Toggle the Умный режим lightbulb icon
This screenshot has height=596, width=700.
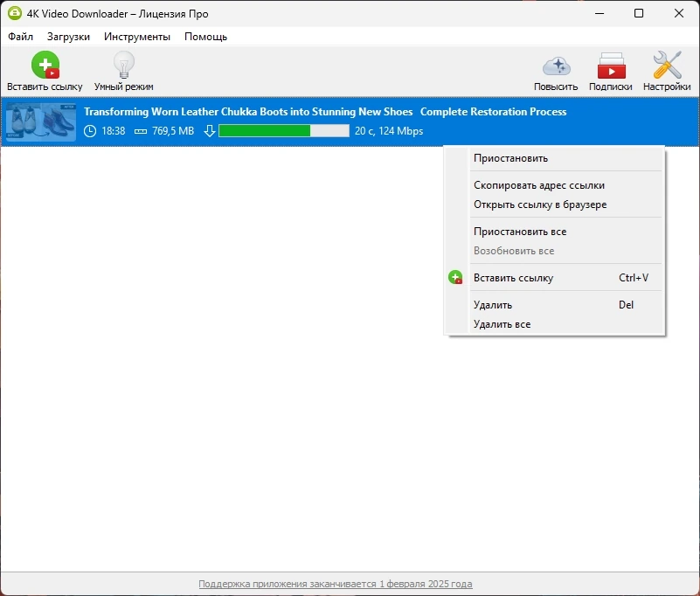tap(124, 66)
